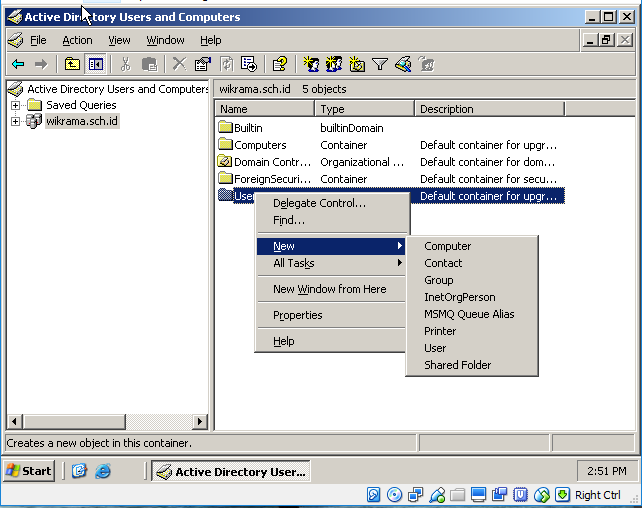Click the Create new user toolbar icon
This screenshot has height=508, width=642.
311,64
